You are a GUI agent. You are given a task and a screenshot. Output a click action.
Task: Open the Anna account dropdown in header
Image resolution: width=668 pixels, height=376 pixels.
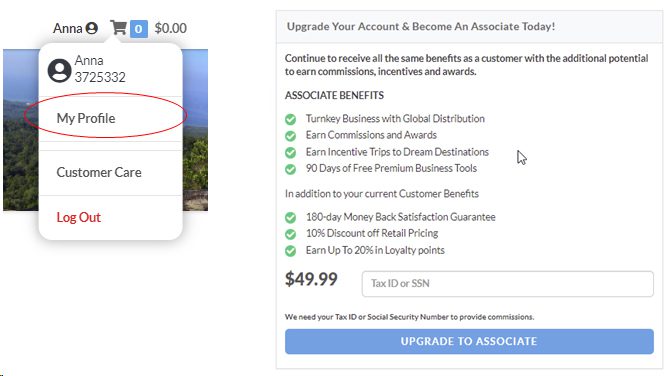[x=75, y=28]
